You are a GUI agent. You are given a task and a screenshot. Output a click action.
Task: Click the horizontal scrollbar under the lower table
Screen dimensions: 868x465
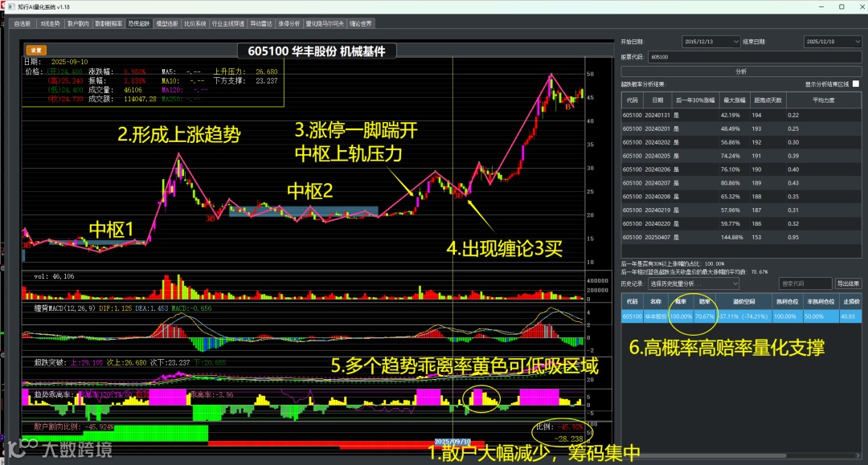[703, 455]
